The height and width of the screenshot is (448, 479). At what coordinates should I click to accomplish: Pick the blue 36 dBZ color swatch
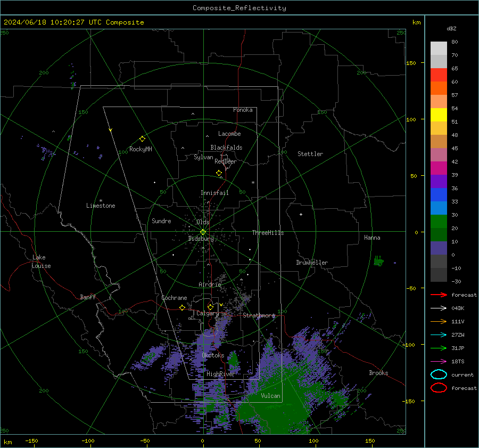pyautogui.click(x=439, y=194)
